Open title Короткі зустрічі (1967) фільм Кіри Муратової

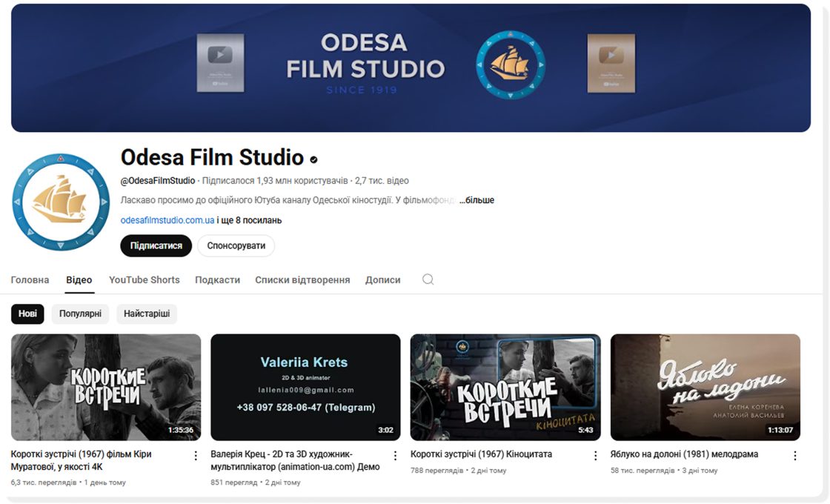(81, 460)
